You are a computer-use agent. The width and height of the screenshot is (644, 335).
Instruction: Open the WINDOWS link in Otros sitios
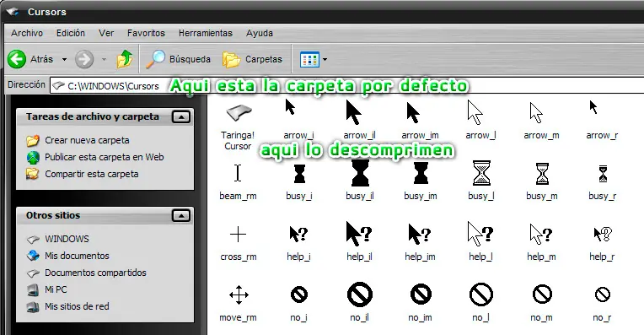(57, 240)
